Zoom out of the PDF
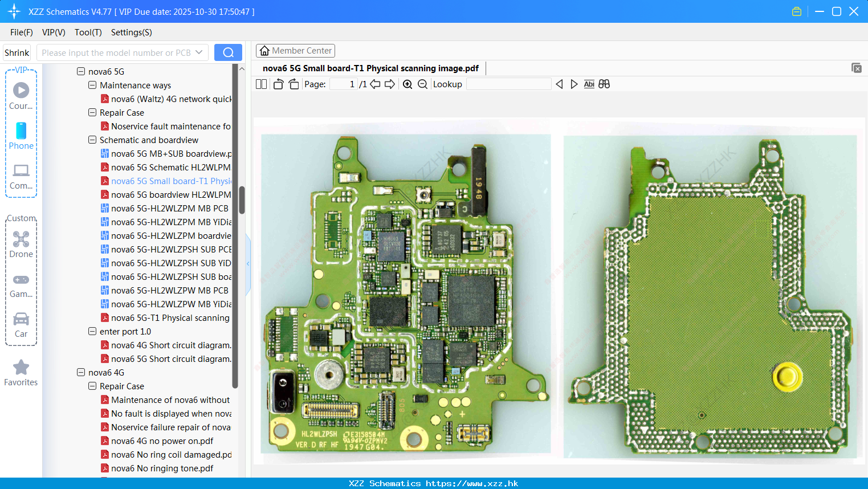The image size is (868, 489). click(x=422, y=84)
